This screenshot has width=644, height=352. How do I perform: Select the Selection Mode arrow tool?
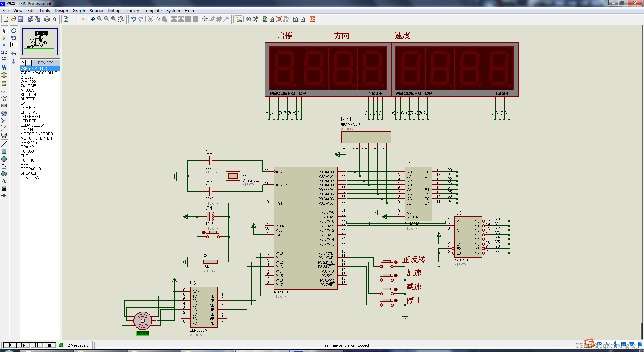(4, 31)
